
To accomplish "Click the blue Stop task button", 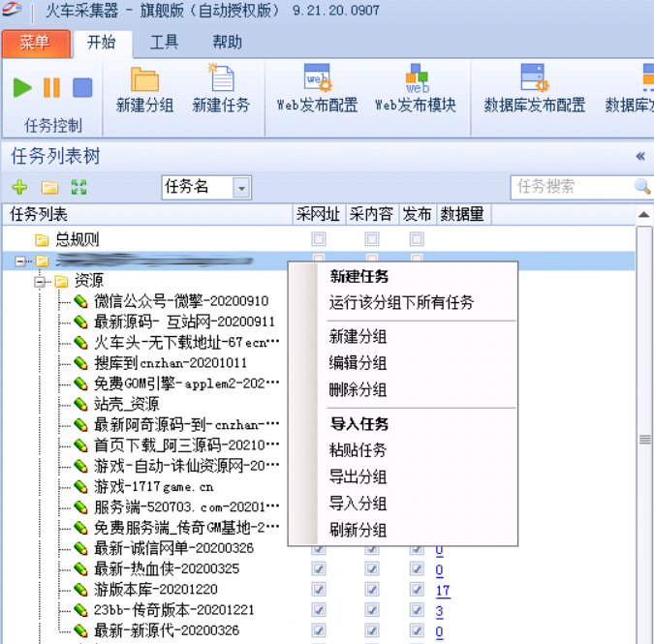I will 82,88.
